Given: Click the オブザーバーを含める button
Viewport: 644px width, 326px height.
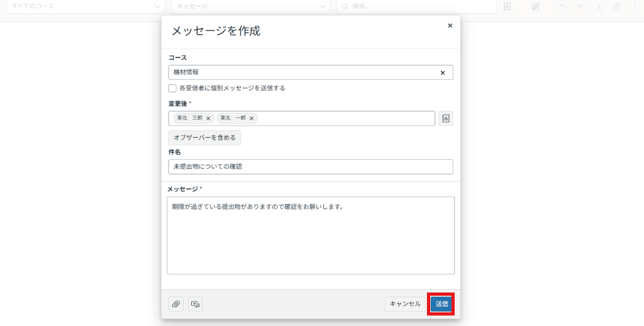Looking at the screenshot, I should pyautogui.click(x=205, y=138).
